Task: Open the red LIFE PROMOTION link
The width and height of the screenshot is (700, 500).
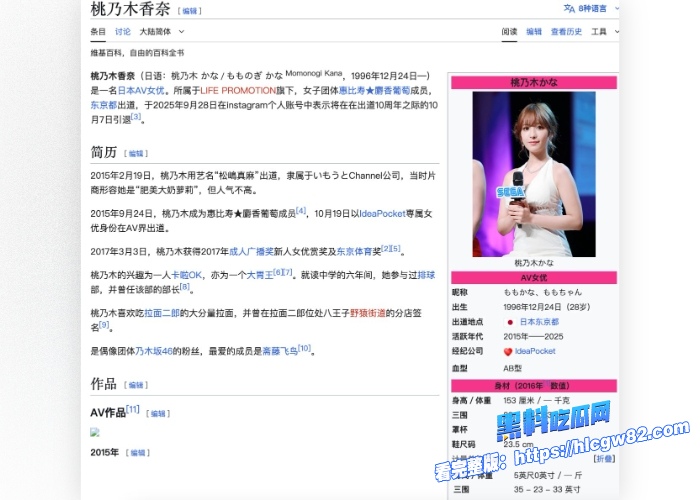Action: click(x=238, y=91)
